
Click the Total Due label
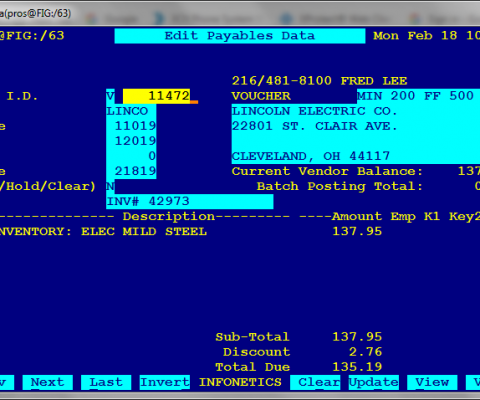(252, 367)
